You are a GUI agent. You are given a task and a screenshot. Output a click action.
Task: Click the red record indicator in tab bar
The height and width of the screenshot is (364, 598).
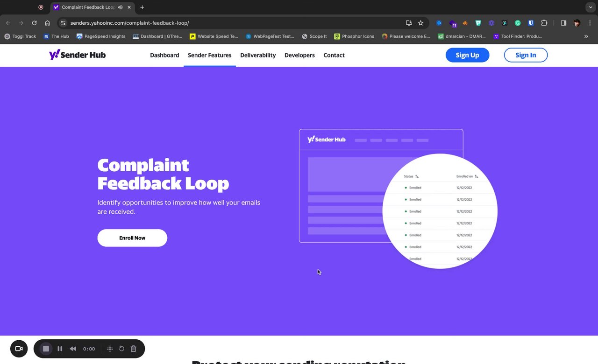(x=41, y=7)
